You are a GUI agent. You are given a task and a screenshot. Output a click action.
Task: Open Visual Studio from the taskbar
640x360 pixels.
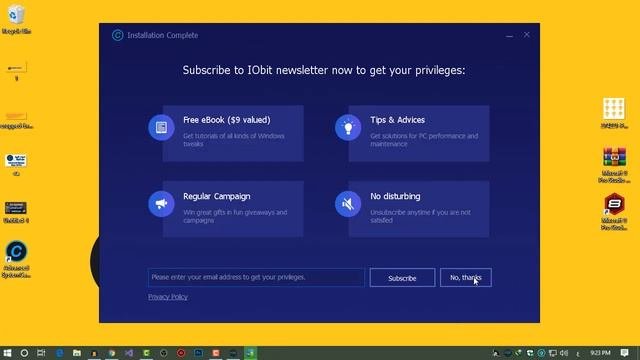pyautogui.click(x=129, y=353)
